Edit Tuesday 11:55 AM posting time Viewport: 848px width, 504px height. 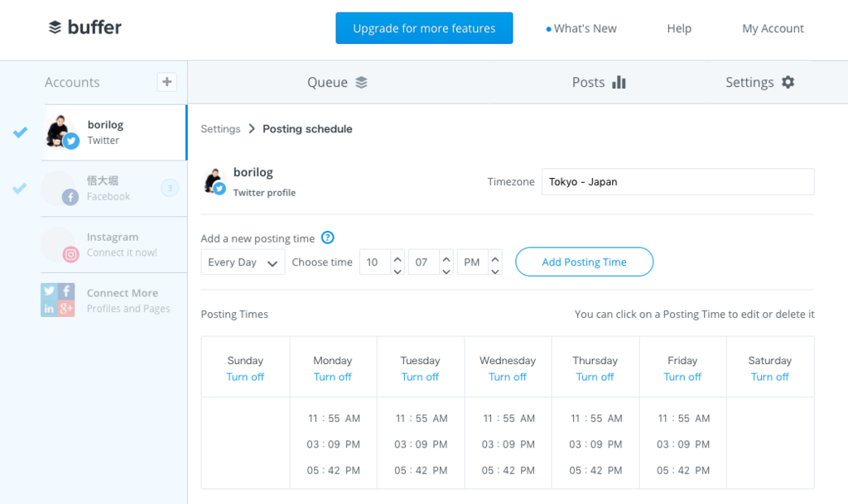pyautogui.click(x=422, y=418)
